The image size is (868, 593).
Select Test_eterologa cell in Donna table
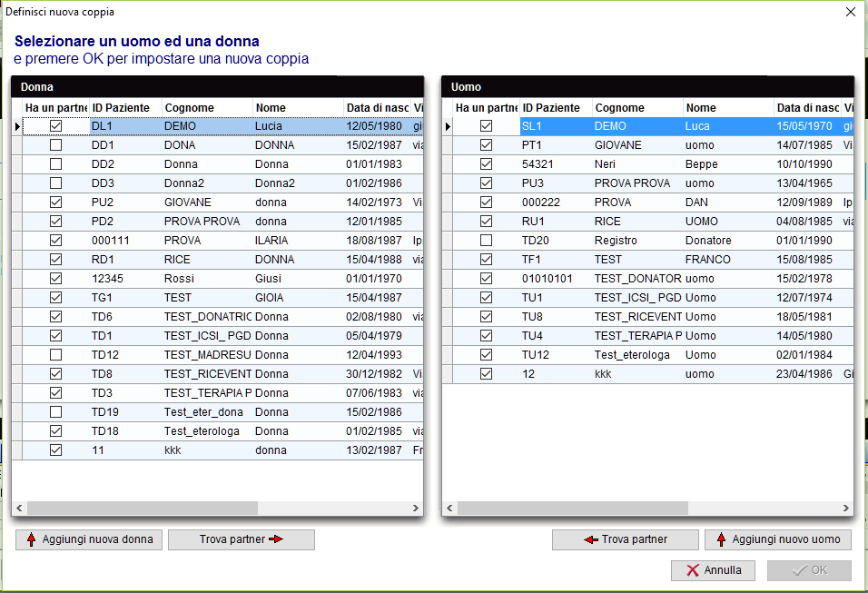[x=207, y=430]
